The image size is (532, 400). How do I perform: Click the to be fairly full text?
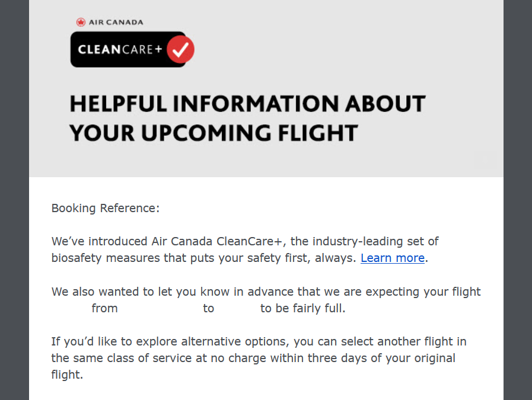point(302,309)
